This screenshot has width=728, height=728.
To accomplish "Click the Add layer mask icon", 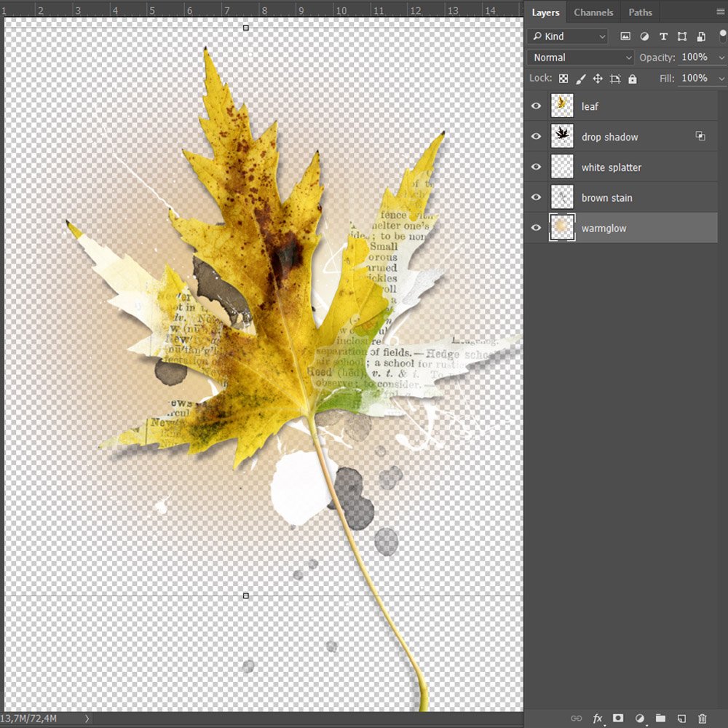I will click(x=618, y=719).
